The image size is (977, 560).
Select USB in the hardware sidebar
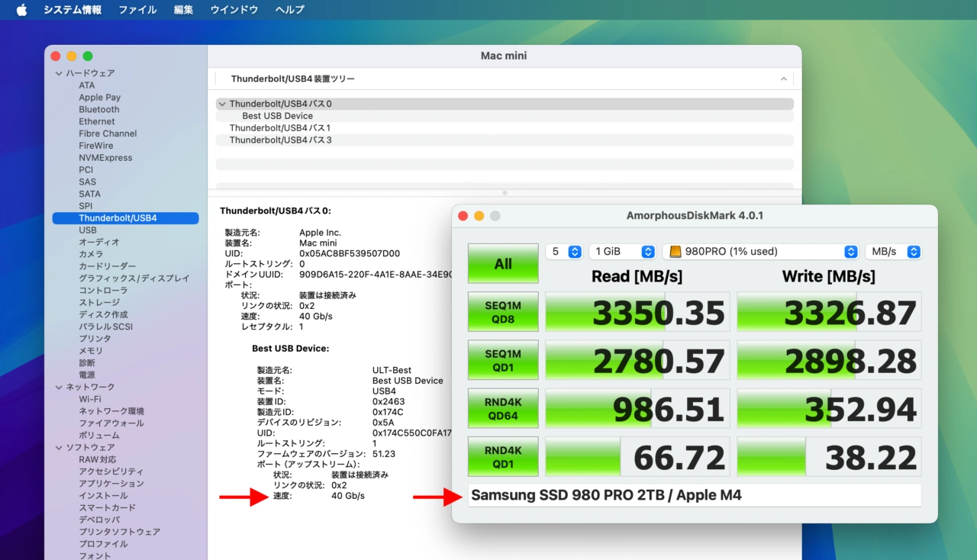pyautogui.click(x=89, y=230)
